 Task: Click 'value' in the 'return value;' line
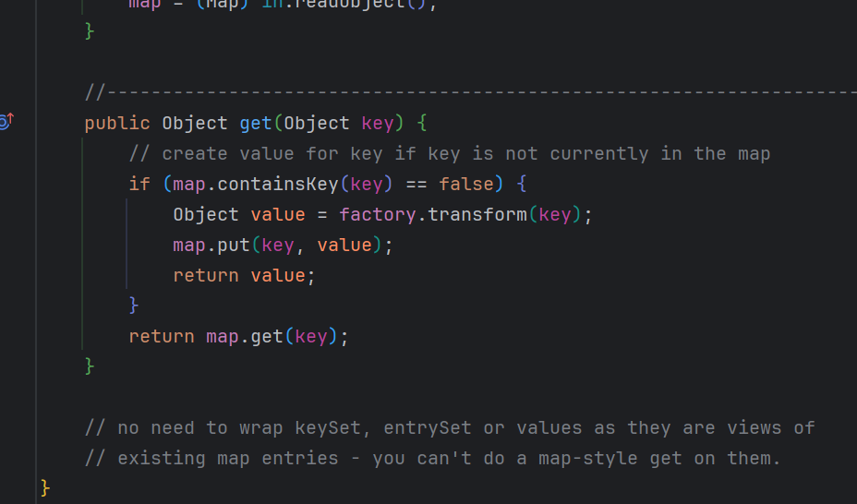click(278, 276)
